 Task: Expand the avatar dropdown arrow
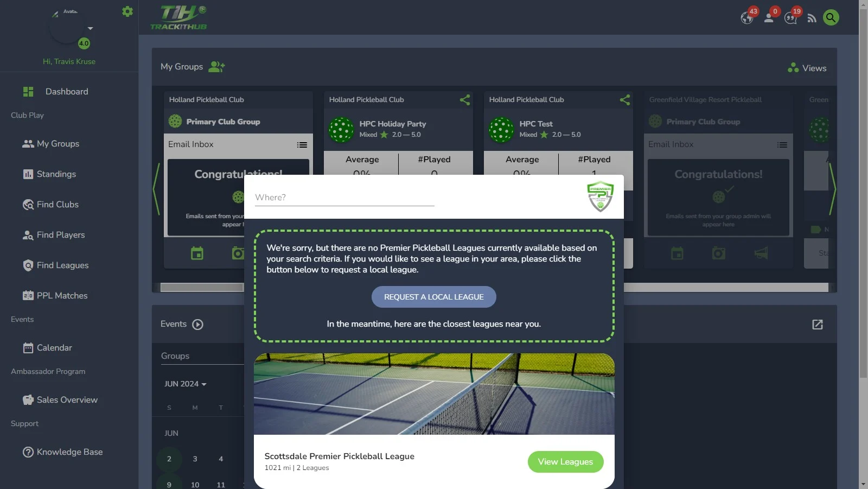(x=91, y=28)
